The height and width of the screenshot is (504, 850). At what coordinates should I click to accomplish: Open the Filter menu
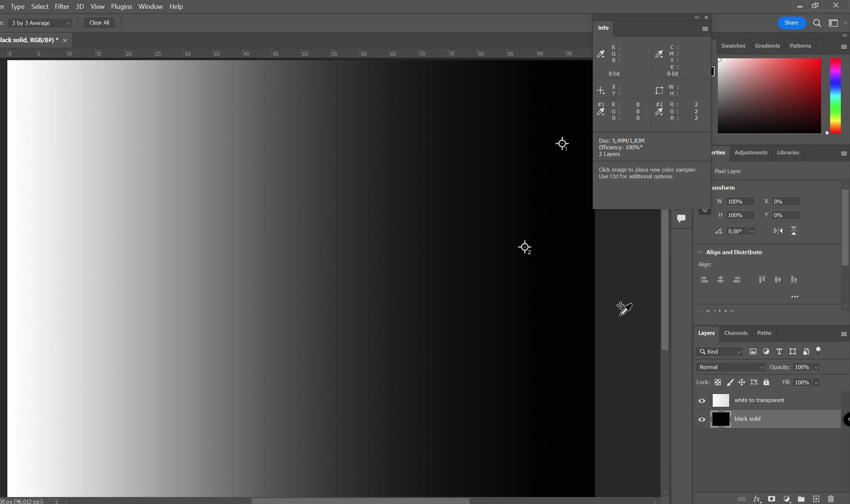tap(62, 7)
